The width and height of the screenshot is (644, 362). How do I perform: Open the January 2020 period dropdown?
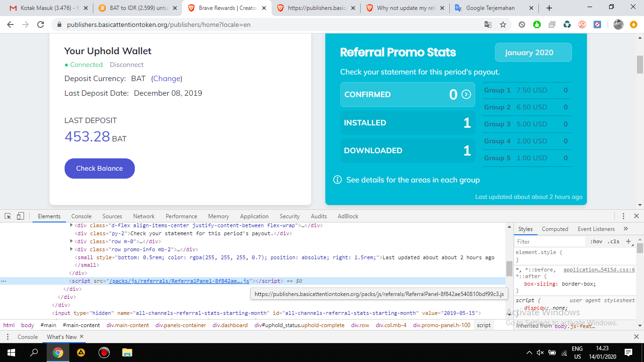(533, 52)
